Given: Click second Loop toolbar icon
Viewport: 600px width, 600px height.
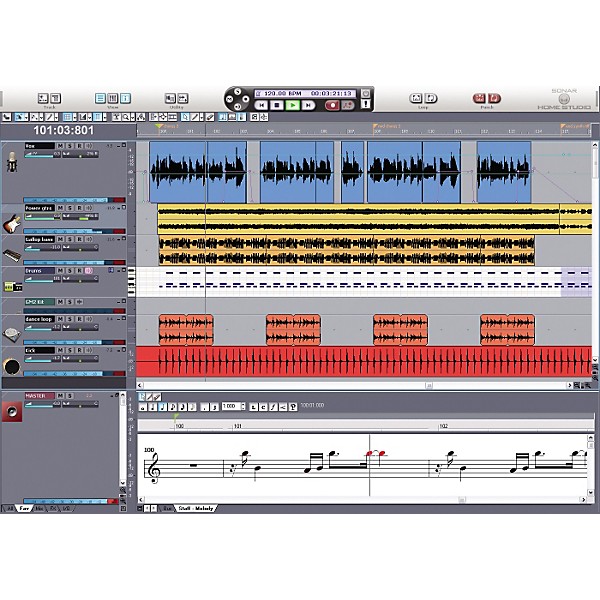Looking at the screenshot, I should pos(431,98).
